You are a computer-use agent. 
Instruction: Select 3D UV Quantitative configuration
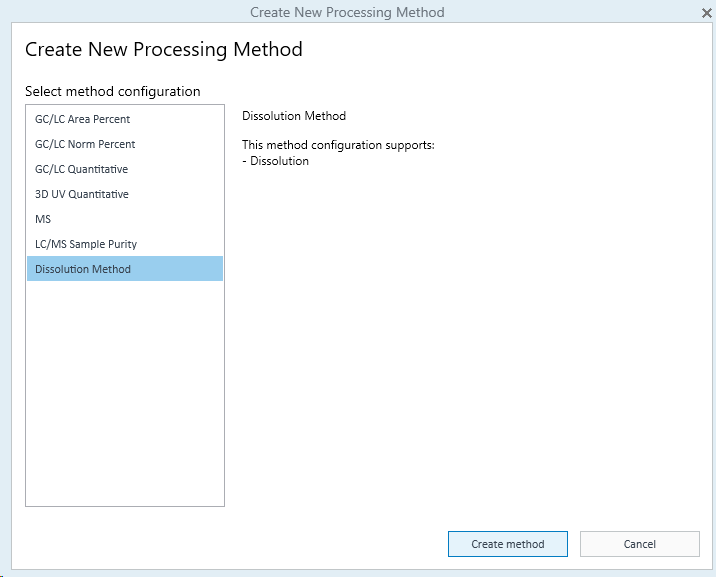[x=81, y=194]
